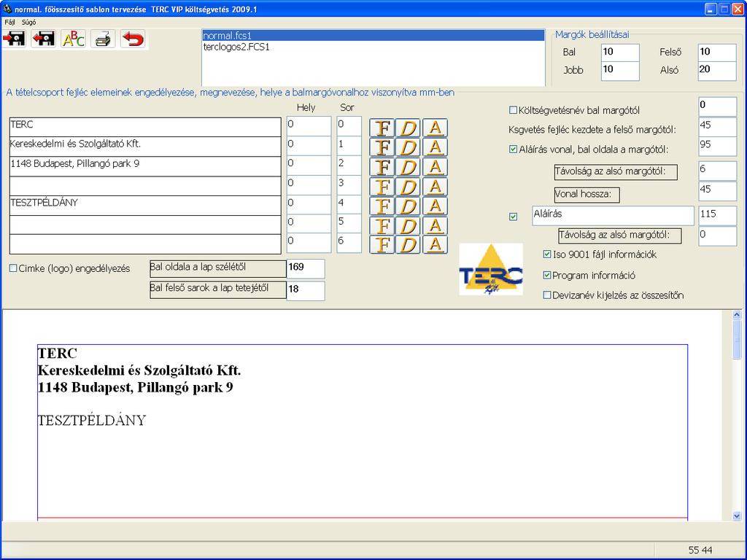Click F button in TESZTPÉLDÁNY row
This screenshot has height=560, width=747.
coord(382,206)
